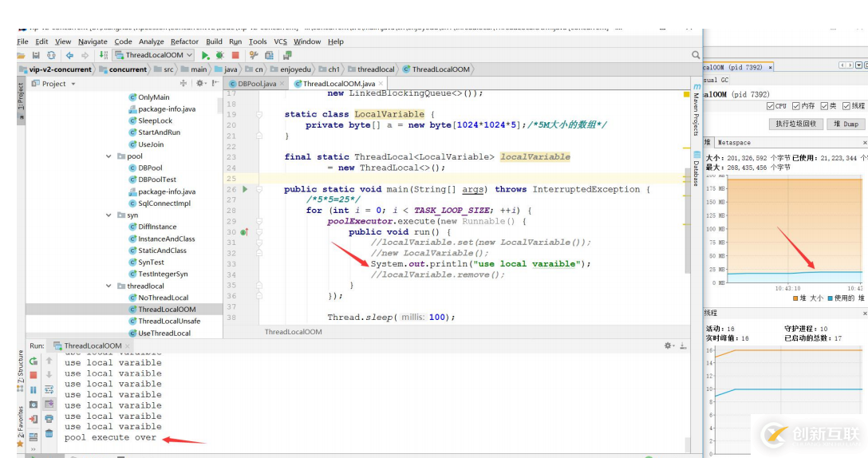Select InstanceAndClass in project tree
The height and width of the screenshot is (458, 868).
(166, 239)
